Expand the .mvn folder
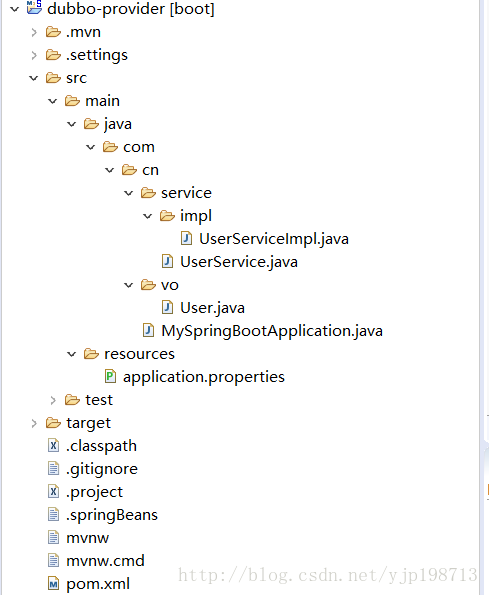Viewport: 489px width, 595px height. (x=34, y=32)
